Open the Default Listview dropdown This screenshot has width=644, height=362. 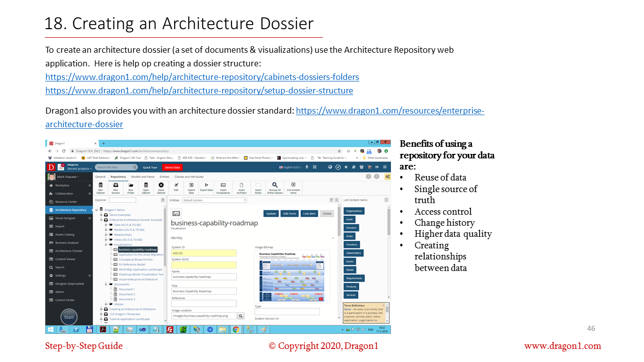point(215,200)
